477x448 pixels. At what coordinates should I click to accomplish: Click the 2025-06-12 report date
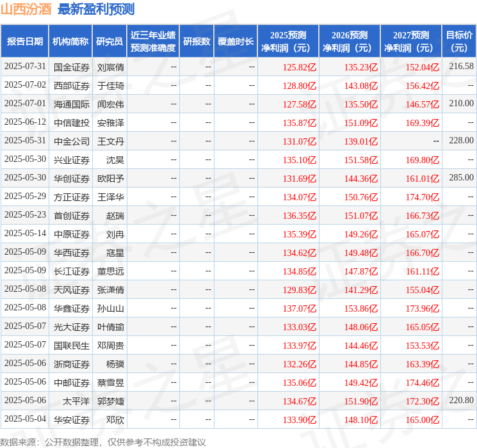pyautogui.click(x=25, y=122)
